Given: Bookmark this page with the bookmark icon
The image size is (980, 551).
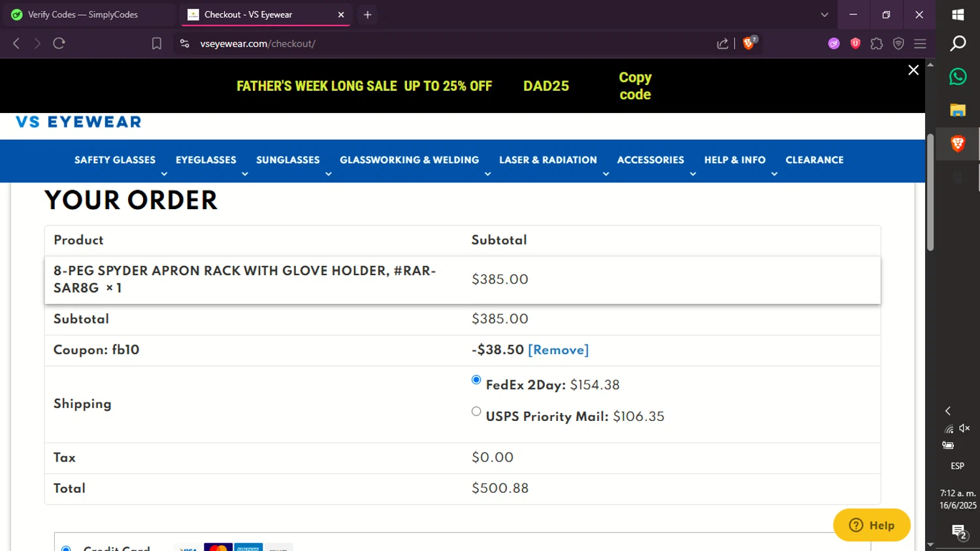Looking at the screenshot, I should [157, 44].
